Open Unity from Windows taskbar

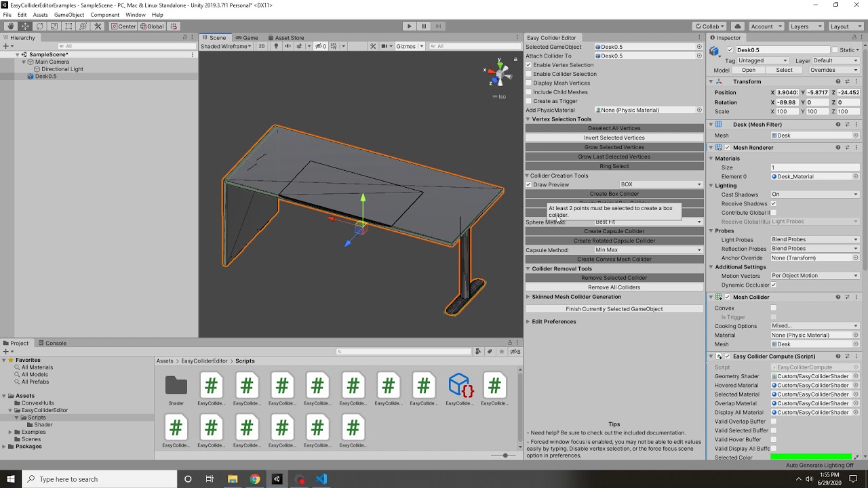pyautogui.click(x=277, y=479)
